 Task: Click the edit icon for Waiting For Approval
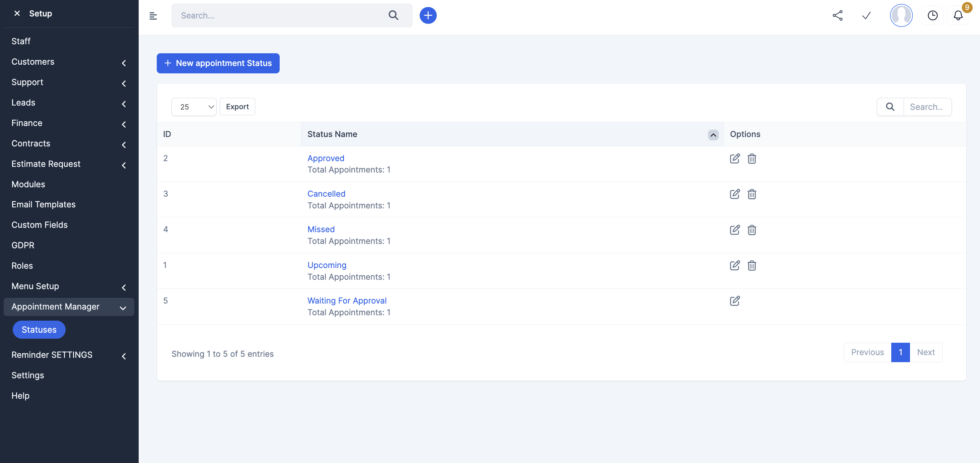pyautogui.click(x=735, y=301)
